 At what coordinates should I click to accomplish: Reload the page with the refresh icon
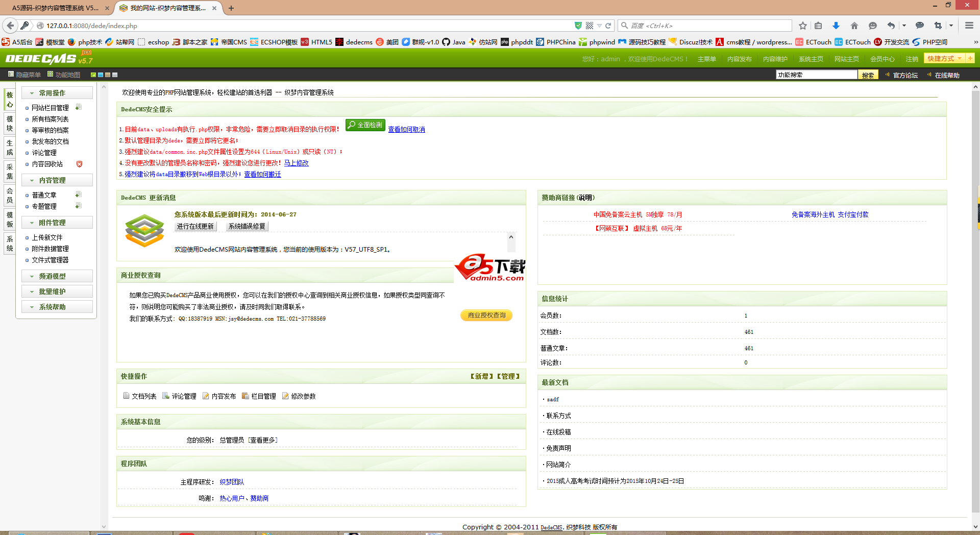[608, 26]
